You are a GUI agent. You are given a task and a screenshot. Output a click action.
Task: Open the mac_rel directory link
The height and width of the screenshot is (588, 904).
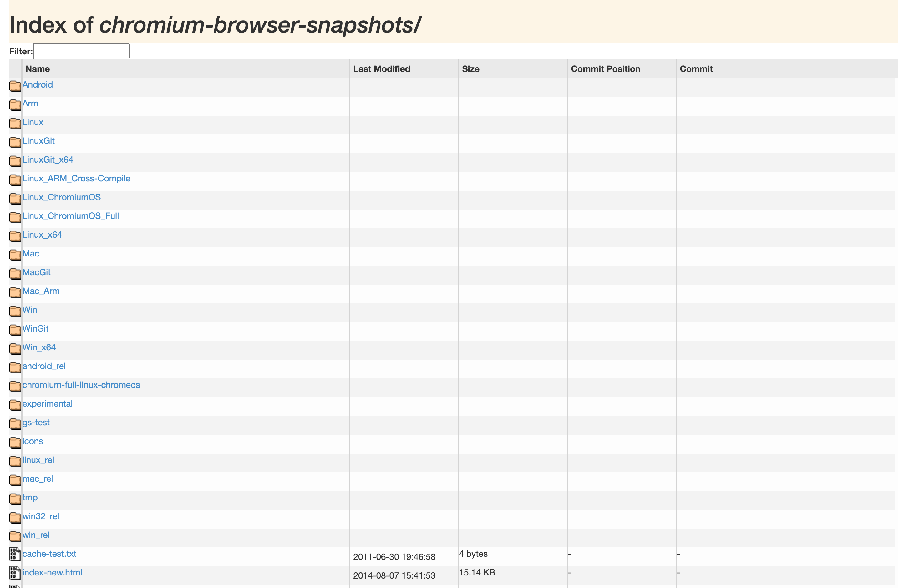point(38,479)
